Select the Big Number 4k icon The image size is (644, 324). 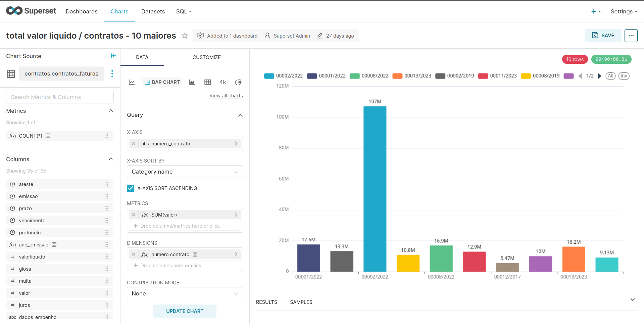click(223, 82)
